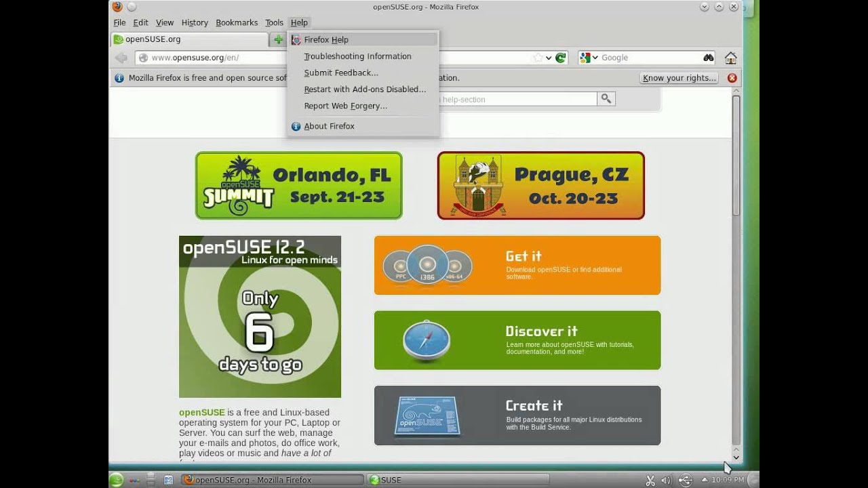This screenshot has width=868, height=488.
Task: Click the scrollbar down arrow
Action: pos(736,457)
